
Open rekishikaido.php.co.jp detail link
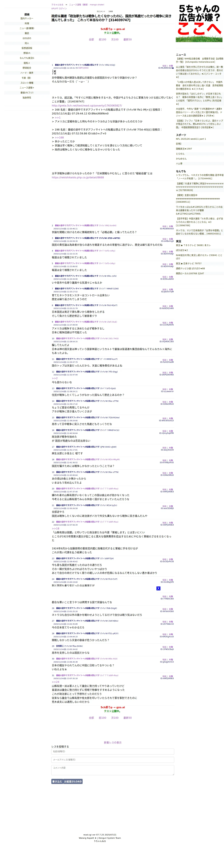78,178
